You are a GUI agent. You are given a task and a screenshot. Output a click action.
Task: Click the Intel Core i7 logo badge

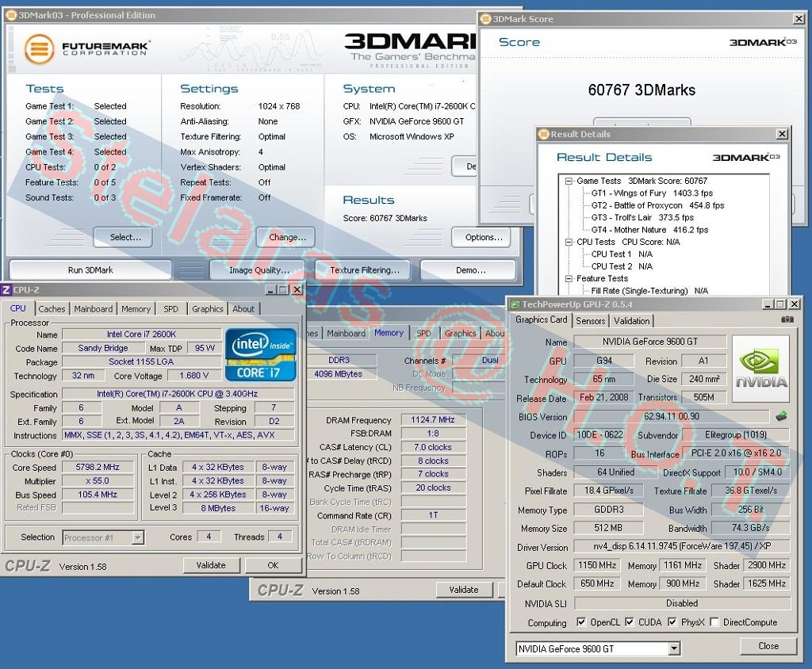click(x=261, y=354)
